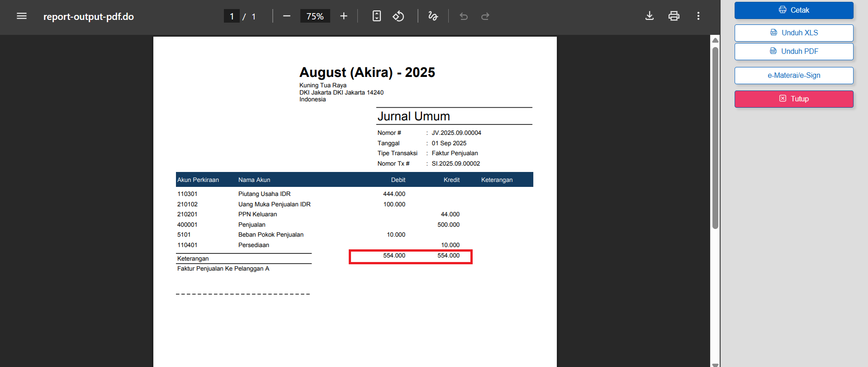The width and height of the screenshot is (868, 367).
Task: Activate the draw annotation tool
Action: point(433,16)
